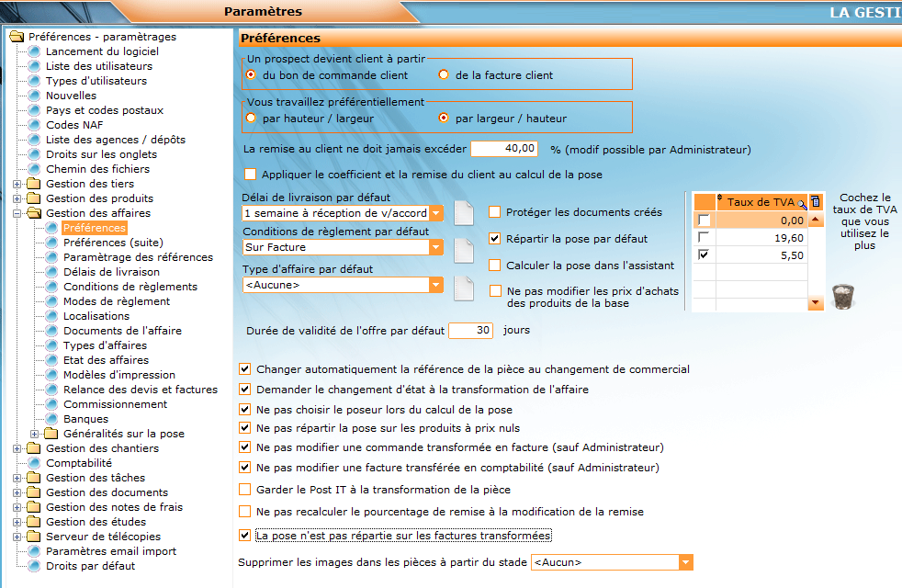Click the globe icon beside Droits sur les onglets

pyautogui.click(x=35, y=154)
